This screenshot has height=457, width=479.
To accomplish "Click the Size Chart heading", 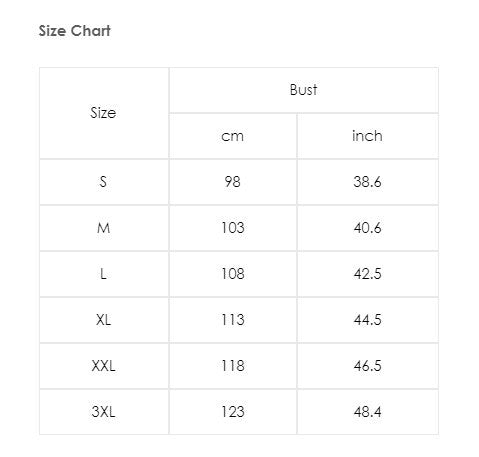I will tap(74, 31).
